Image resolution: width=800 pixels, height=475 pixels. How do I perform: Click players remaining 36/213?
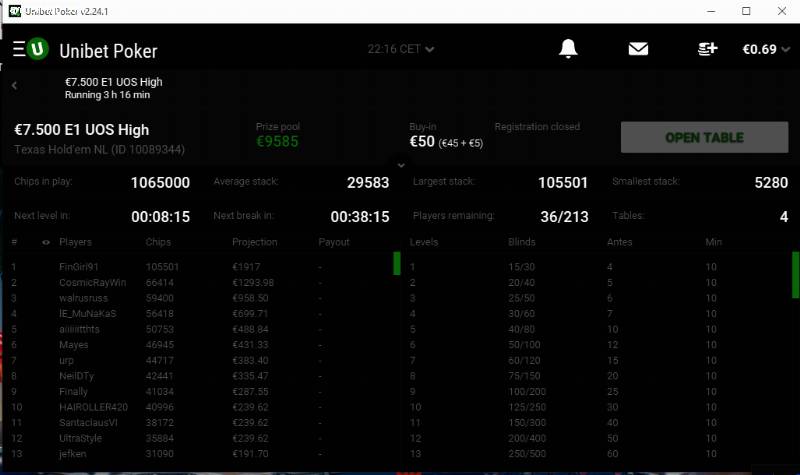[564, 217]
